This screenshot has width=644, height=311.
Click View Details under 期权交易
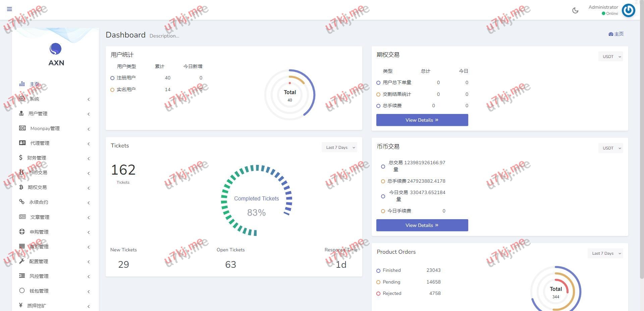click(x=422, y=120)
